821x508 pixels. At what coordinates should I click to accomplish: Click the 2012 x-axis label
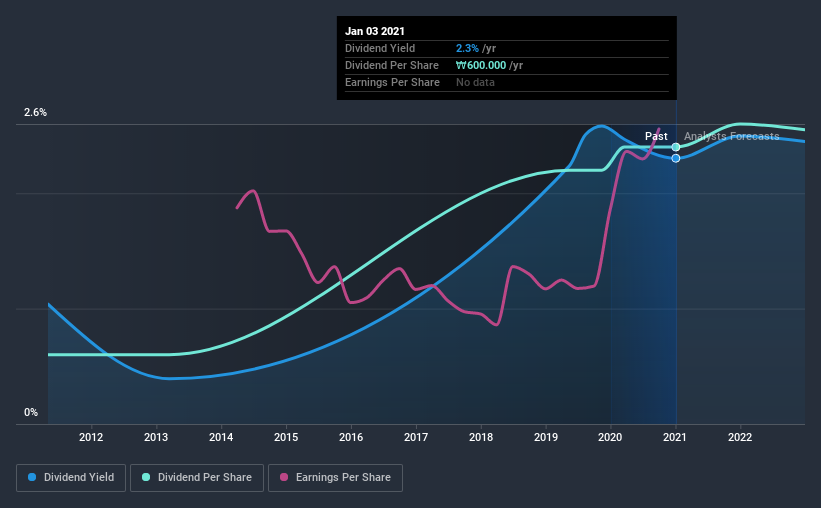pyautogui.click(x=91, y=437)
